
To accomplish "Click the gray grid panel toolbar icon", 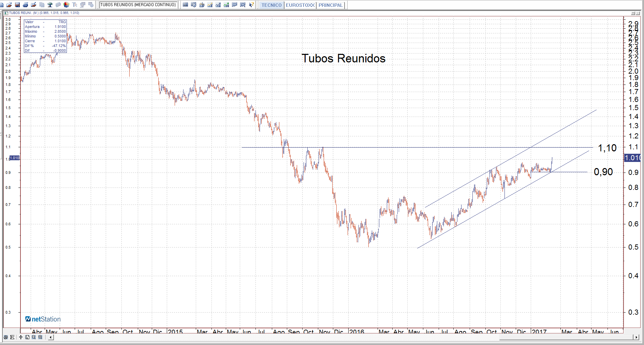I will click(58, 5).
